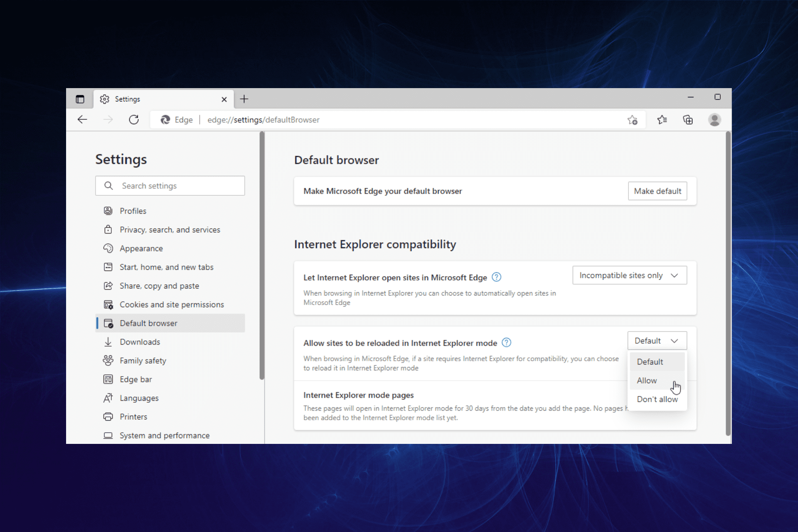Collapse the Default dropdown for IE mode
Image resolution: width=798 pixels, height=532 pixels.
point(657,341)
